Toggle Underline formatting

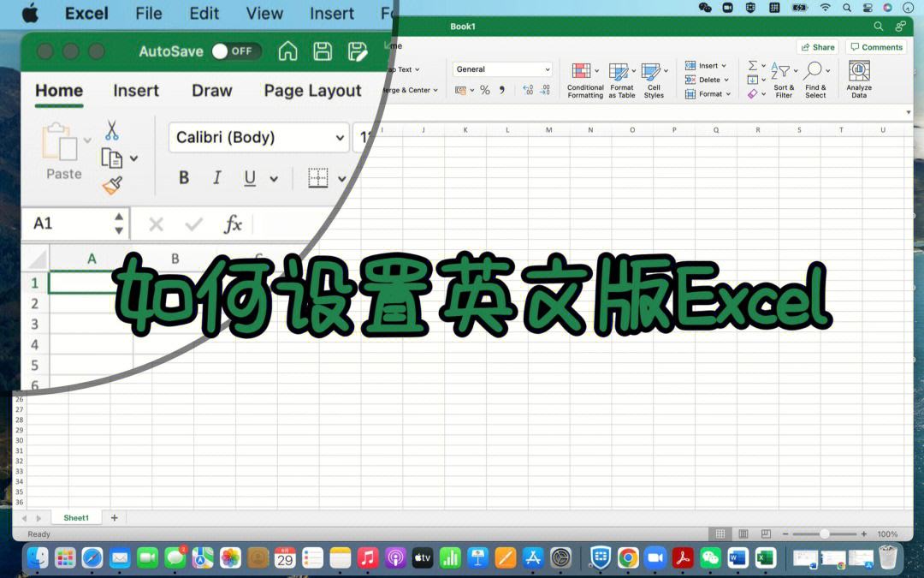(x=250, y=177)
